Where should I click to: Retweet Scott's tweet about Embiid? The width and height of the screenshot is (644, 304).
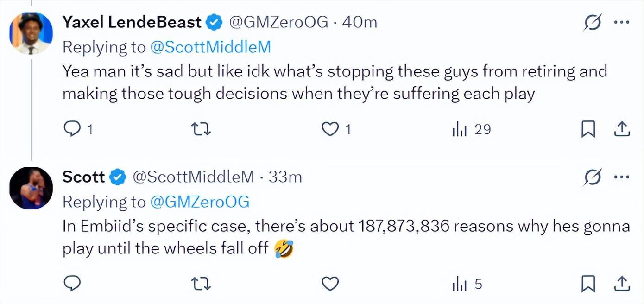[x=202, y=283]
